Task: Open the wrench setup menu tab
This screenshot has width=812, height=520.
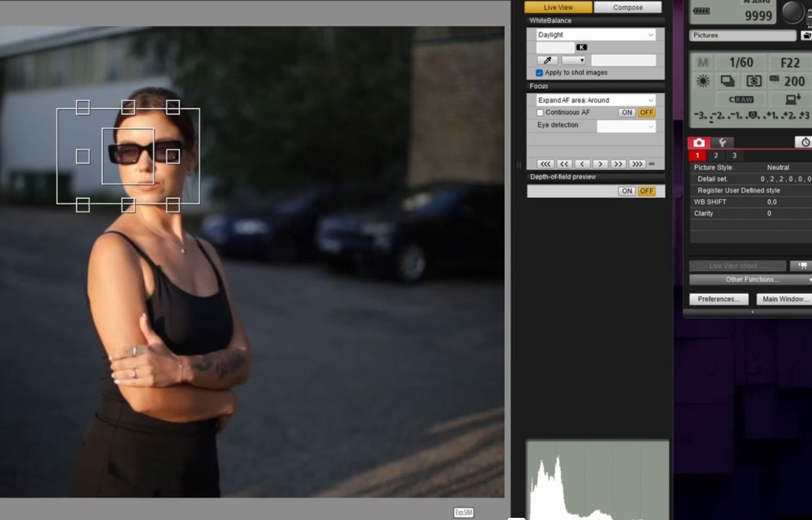Action: [x=723, y=142]
